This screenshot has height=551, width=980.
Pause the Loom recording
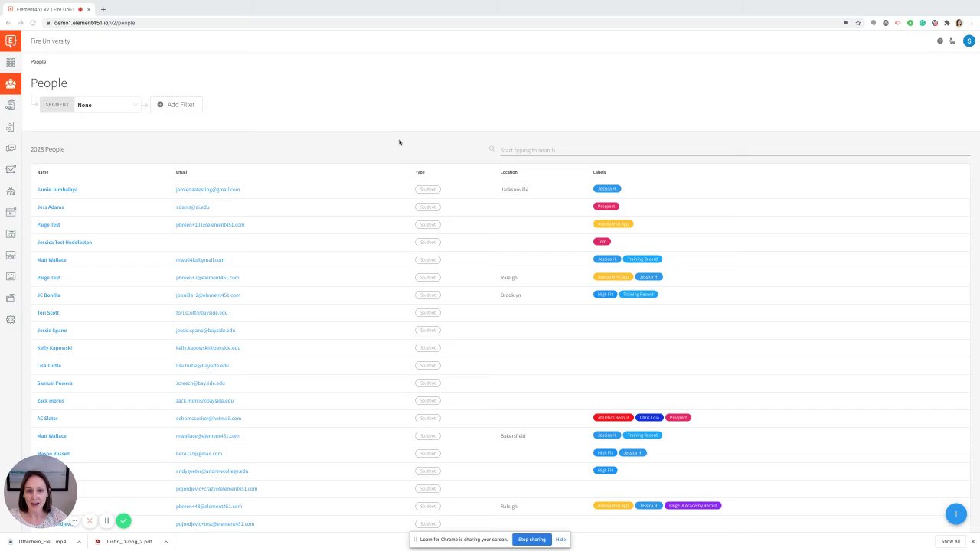pos(106,520)
